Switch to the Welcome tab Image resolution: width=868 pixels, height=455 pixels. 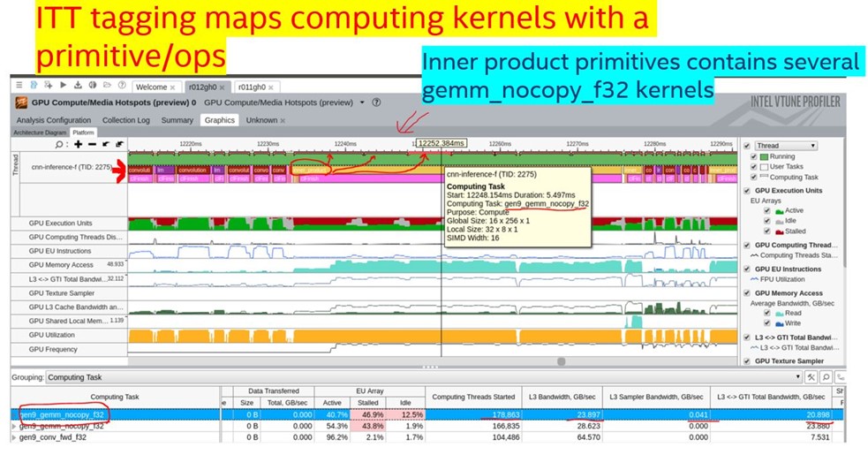point(151,87)
